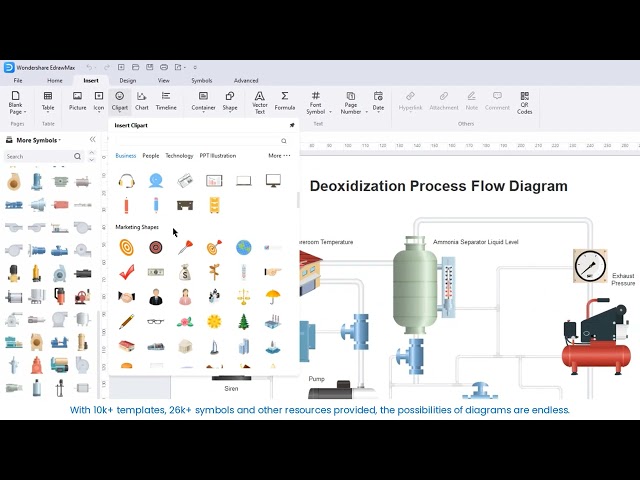The width and height of the screenshot is (640, 480).
Task: Click the Marketing Shapes section header
Action: [x=137, y=227]
